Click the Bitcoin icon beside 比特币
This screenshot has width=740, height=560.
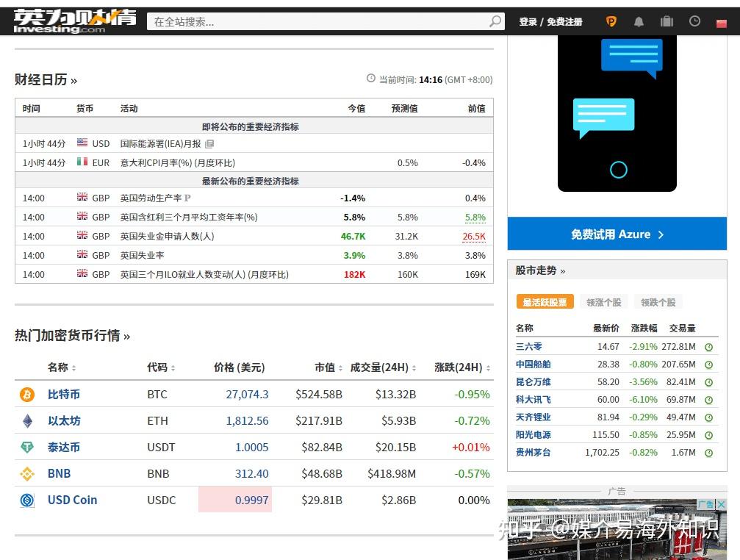[26, 395]
